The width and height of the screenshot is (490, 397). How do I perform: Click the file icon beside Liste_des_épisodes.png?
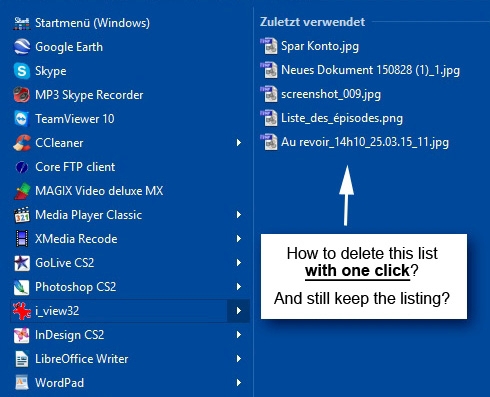269,118
